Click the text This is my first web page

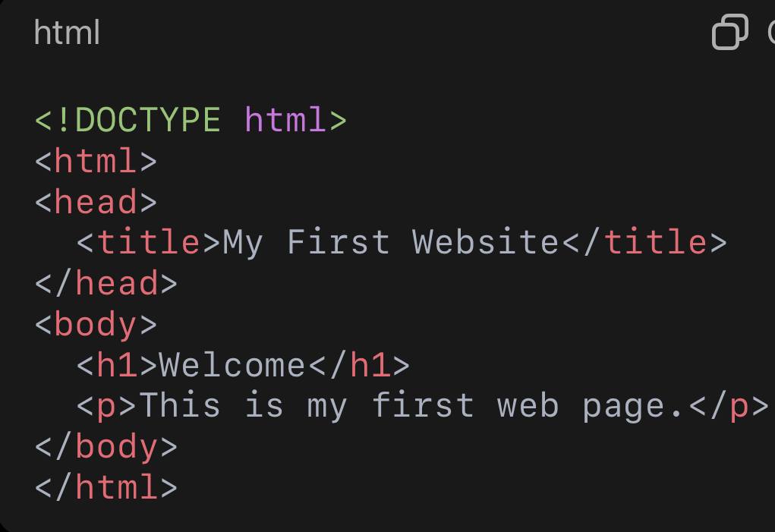pos(412,407)
